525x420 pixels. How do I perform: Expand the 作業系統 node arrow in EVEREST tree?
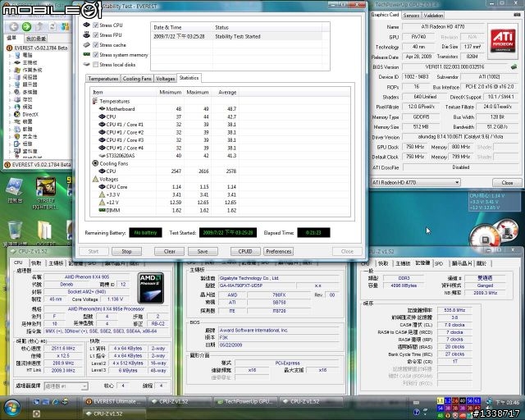pos(10,70)
